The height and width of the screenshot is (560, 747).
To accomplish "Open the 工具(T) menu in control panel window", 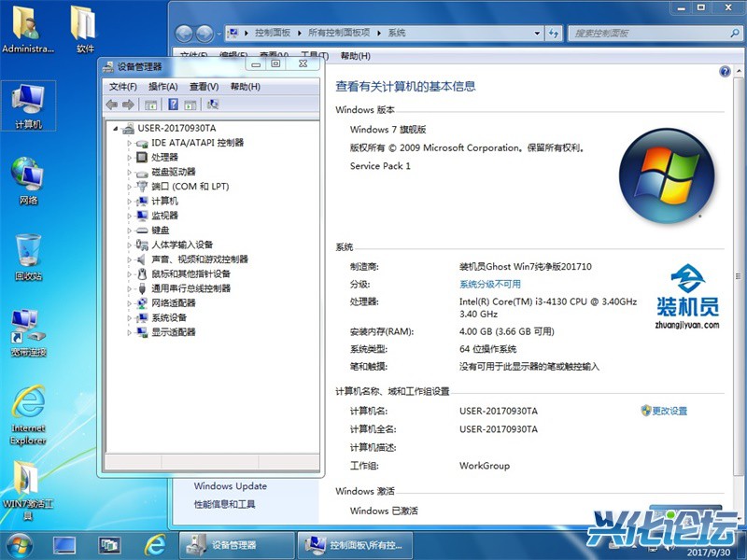I will (315, 56).
